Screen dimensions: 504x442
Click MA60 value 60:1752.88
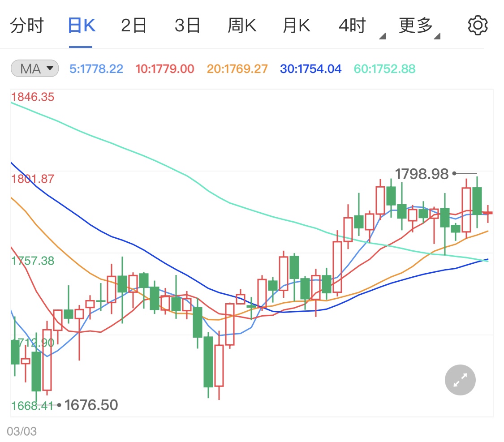tap(384, 69)
